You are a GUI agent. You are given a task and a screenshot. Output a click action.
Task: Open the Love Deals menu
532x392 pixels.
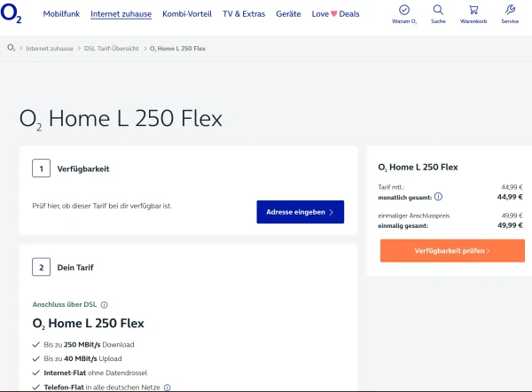coord(335,14)
